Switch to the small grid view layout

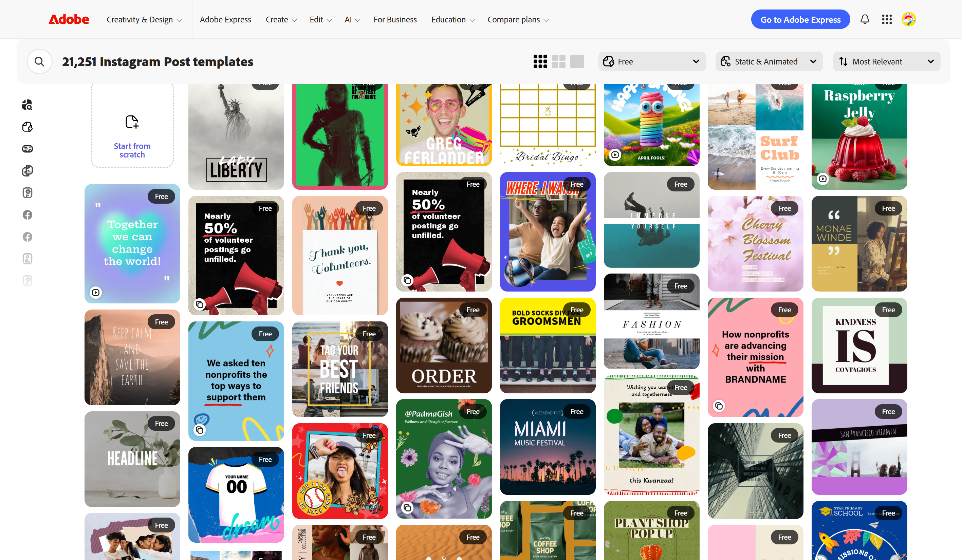[539, 61]
